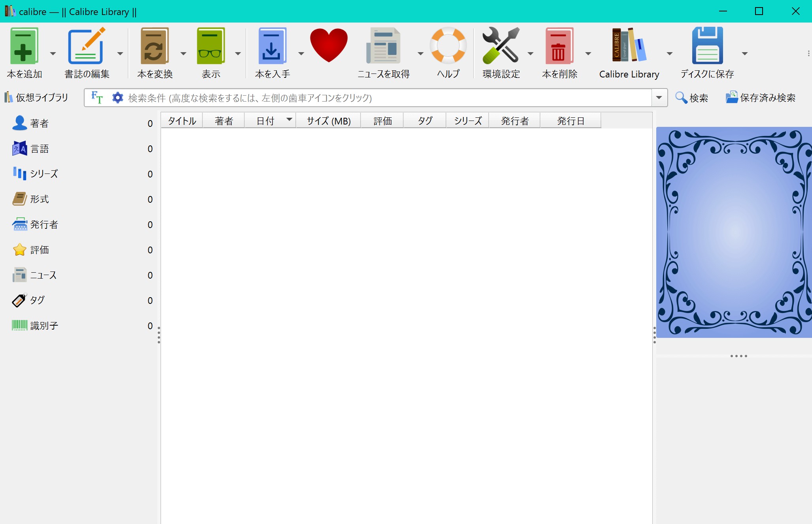Select 識別子 in the tag browser
This screenshot has width=812, height=524.
(82, 326)
